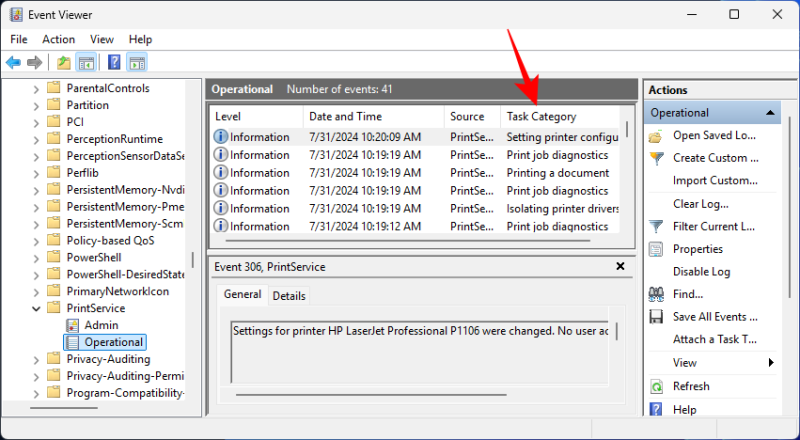Click the Find binoculars icon in Actions
Screen dimensions: 800x440
[x=656, y=294]
